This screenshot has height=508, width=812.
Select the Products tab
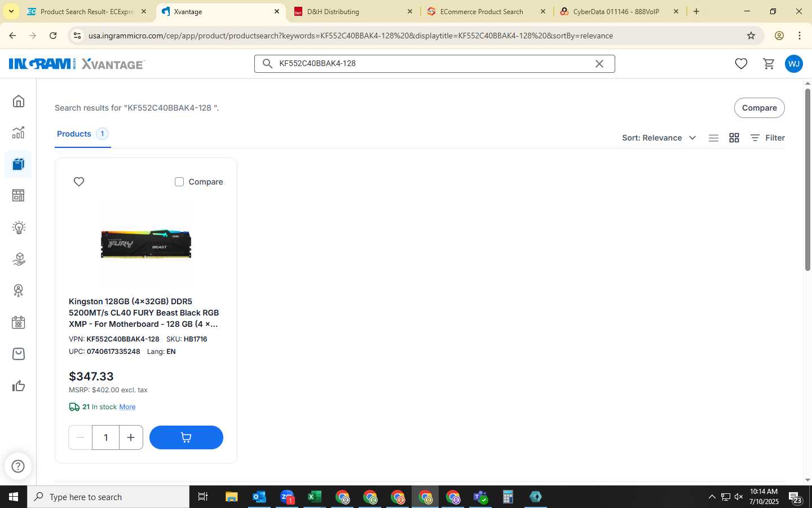pos(82,134)
